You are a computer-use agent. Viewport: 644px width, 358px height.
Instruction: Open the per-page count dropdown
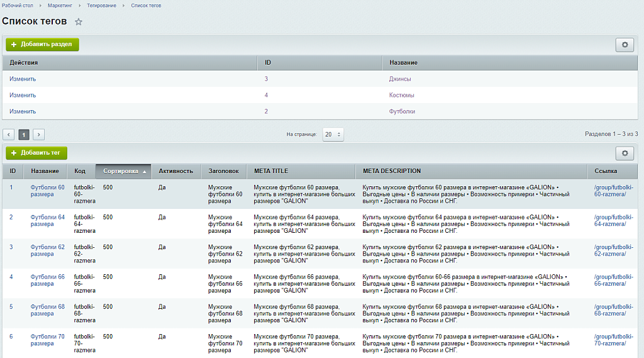333,135
